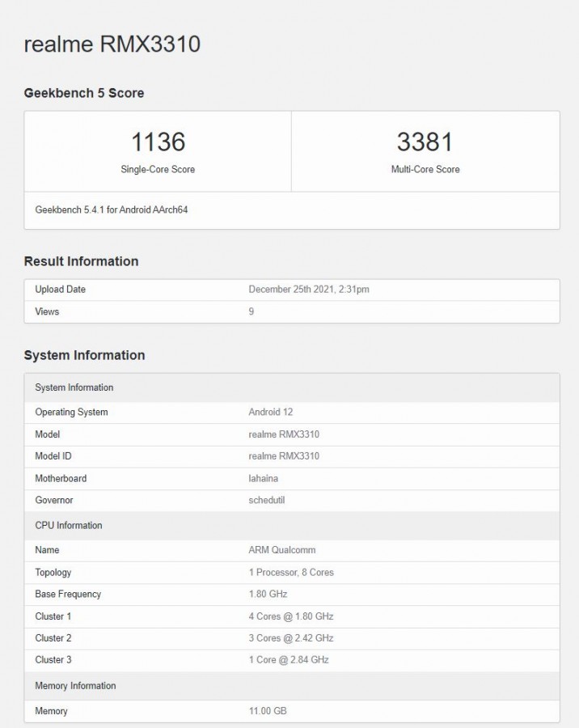Click the Upload Date value December 25th 2021
Viewport: 579px width, 728px height.
309,290
